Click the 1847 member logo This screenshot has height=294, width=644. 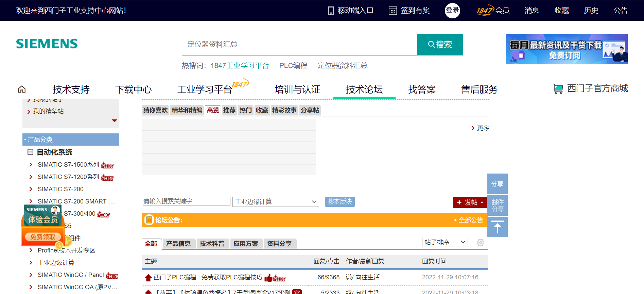[485, 11]
